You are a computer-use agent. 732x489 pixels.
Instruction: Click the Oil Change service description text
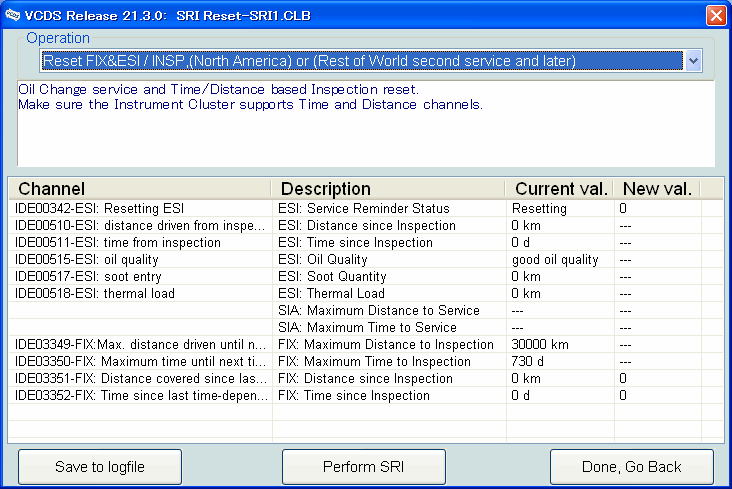pos(218,89)
